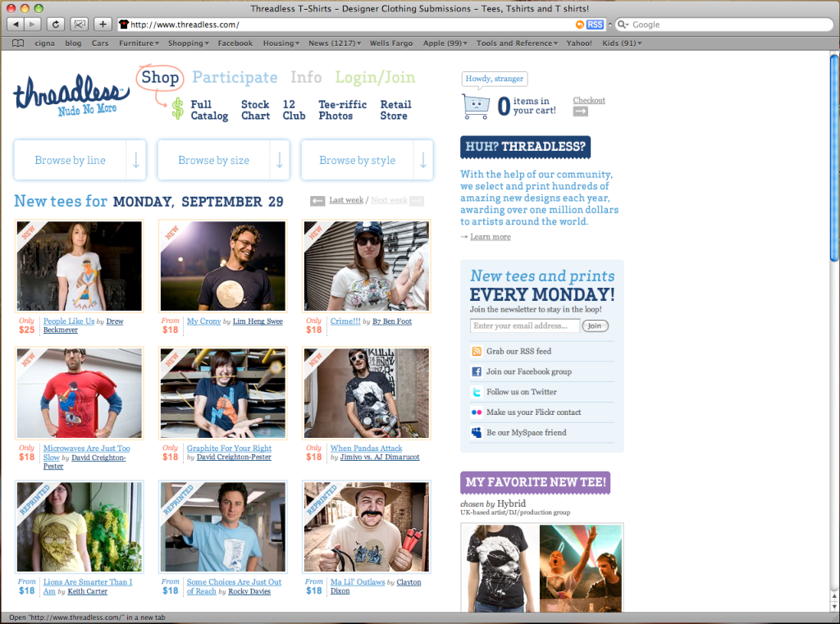The height and width of the screenshot is (624, 840).
Task: Click the vertical scrollbar thumb
Action: pos(834,157)
